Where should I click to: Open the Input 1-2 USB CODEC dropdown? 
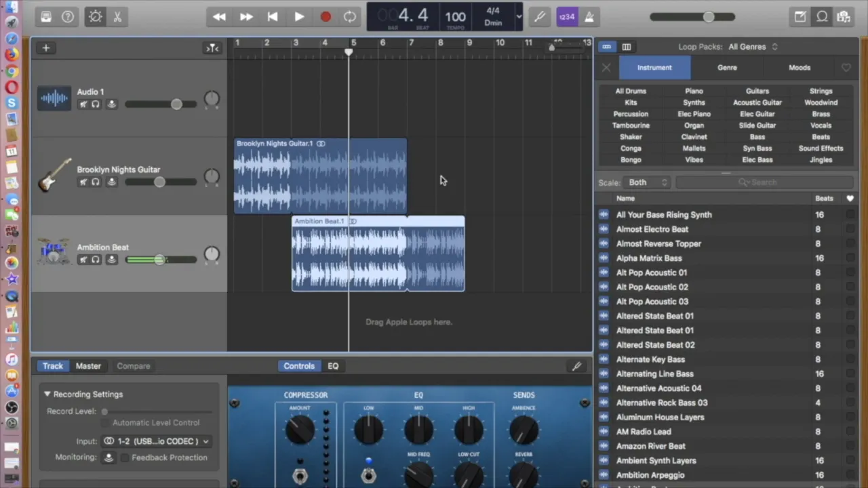[x=157, y=441]
